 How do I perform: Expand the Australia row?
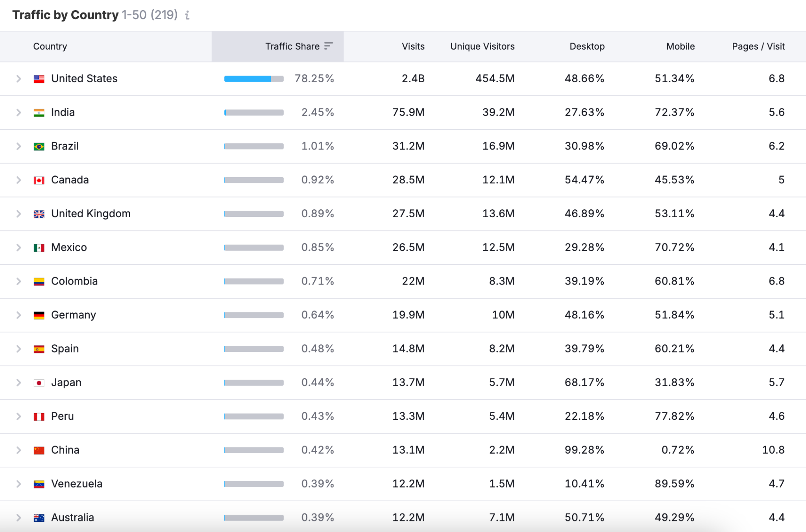point(18,517)
